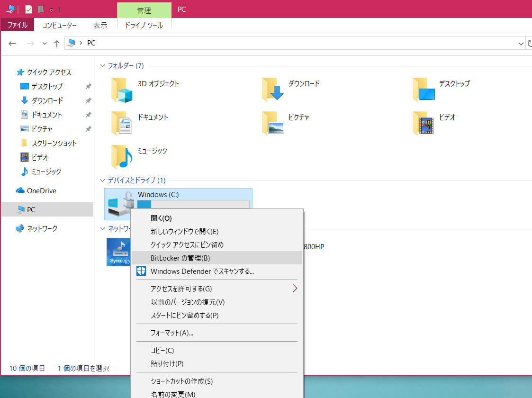Switch to the 表示 ribbon tab
Screen dimensions: 532x398
tap(100, 25)
